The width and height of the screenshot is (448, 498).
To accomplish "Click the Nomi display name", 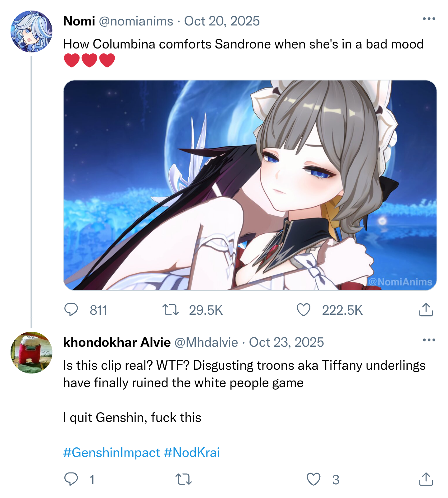I will tap(79, 21).
